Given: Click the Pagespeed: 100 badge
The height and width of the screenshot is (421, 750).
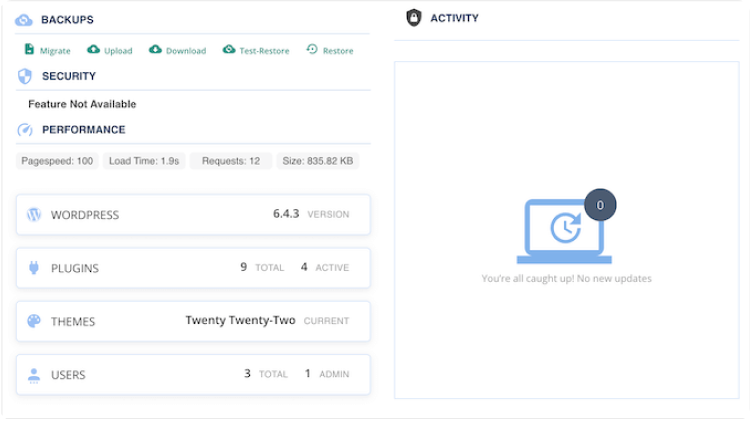Looking at the screenshot, I should (x=57, y=161).
